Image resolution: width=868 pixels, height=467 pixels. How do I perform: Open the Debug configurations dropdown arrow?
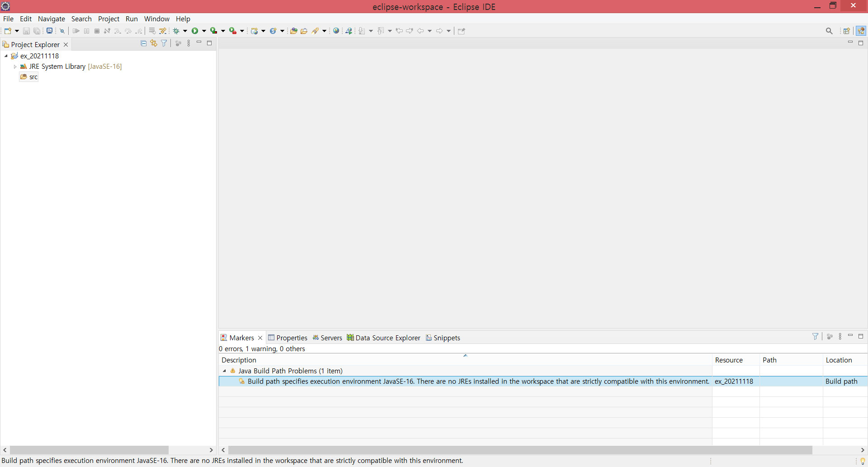click(x=185, y=31)
